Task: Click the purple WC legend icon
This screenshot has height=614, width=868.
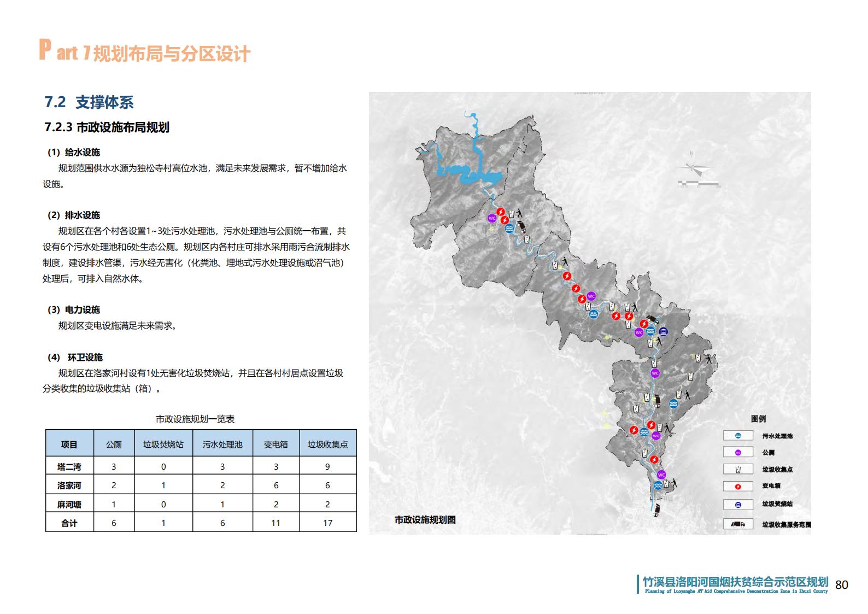Action: pyautogui.click(x=737, y=452)
